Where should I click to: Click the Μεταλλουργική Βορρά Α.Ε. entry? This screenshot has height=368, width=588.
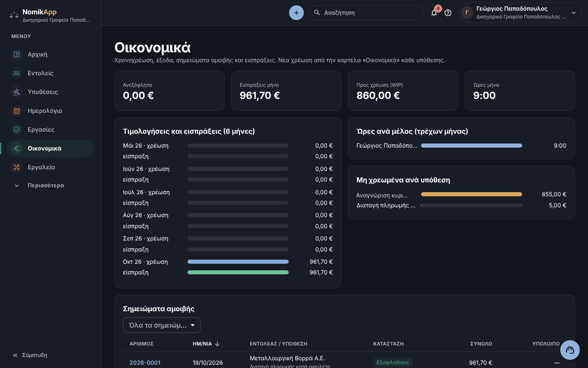tap(287, 358)
